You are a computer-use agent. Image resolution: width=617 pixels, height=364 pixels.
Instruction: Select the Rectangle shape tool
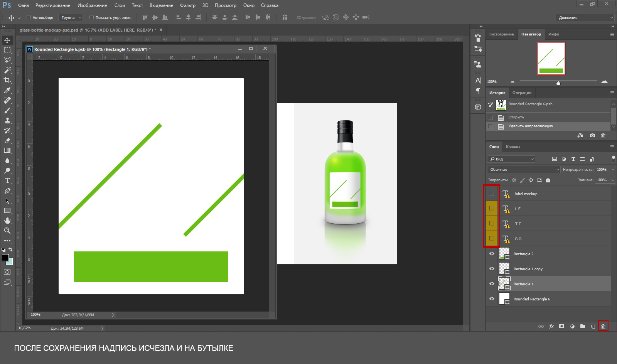pyautogui.click(x=7, y=211)
